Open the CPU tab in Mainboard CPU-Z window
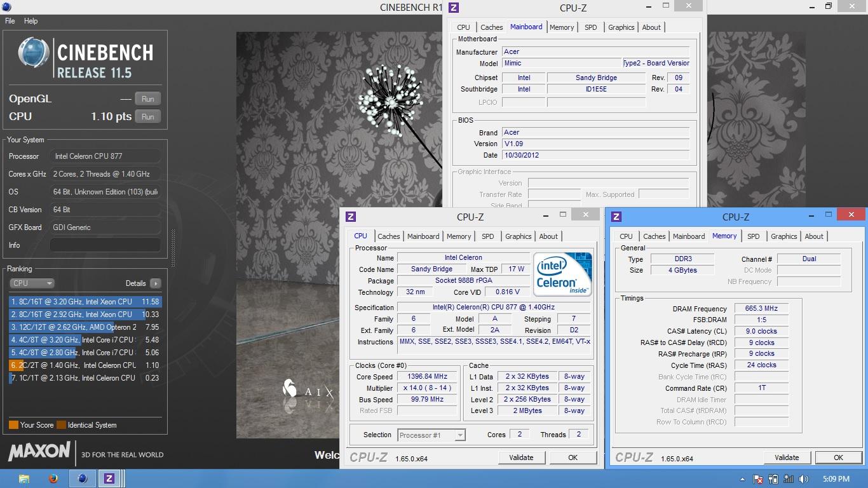This screenshot has width=868, height=488. (464, 27)
